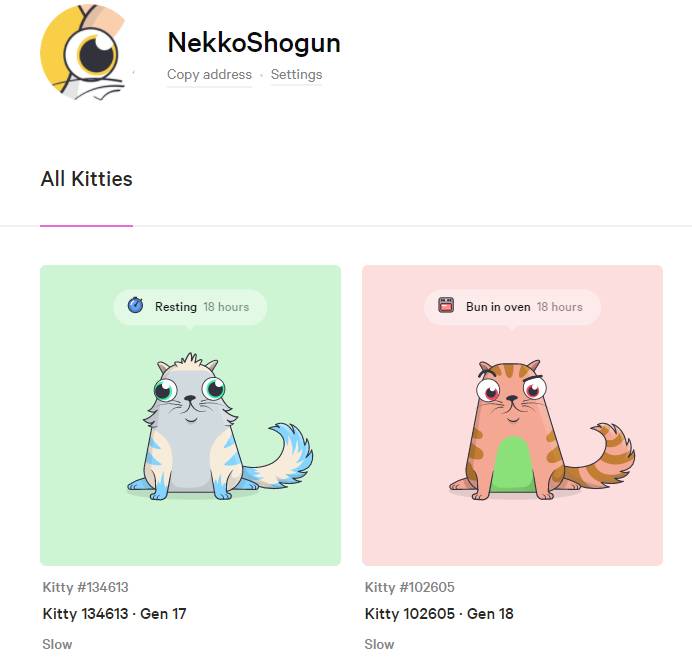Click the purple underline below All Kitties
The width and height of the screenshot is (692, 670).
pos(86,226)
